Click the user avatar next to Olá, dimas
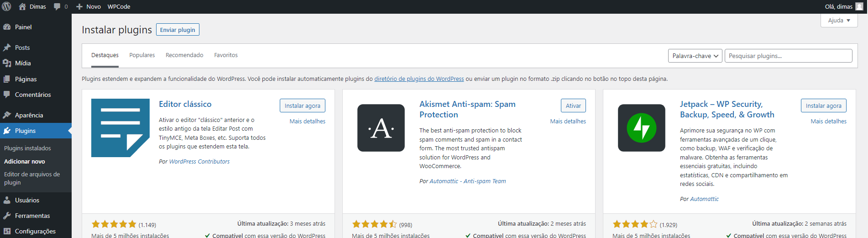The image size is (868, 238). [859, 6]
